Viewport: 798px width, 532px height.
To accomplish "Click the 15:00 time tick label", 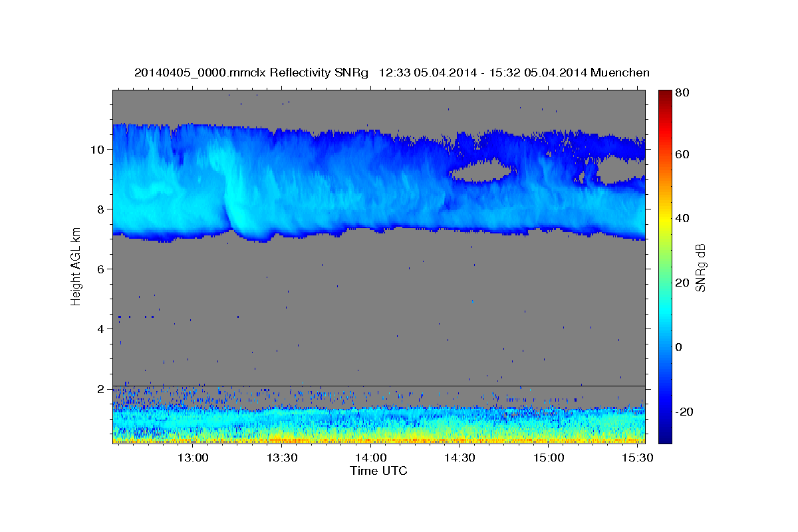I will coord(548,458).
